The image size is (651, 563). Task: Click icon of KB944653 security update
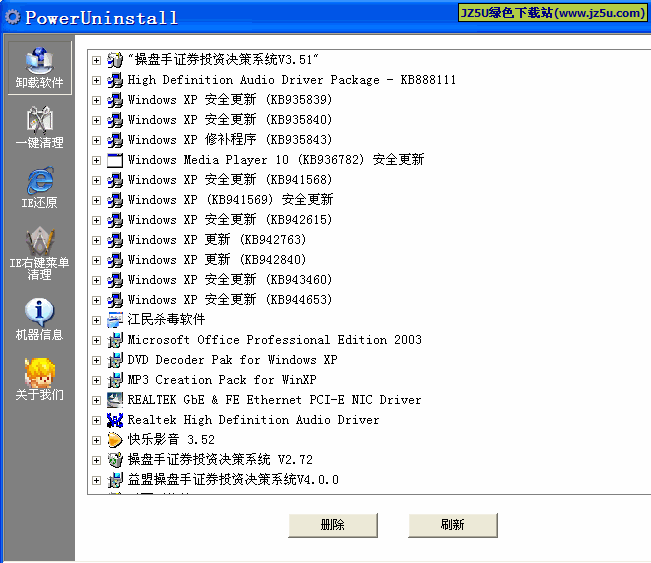tap(115, 300)
